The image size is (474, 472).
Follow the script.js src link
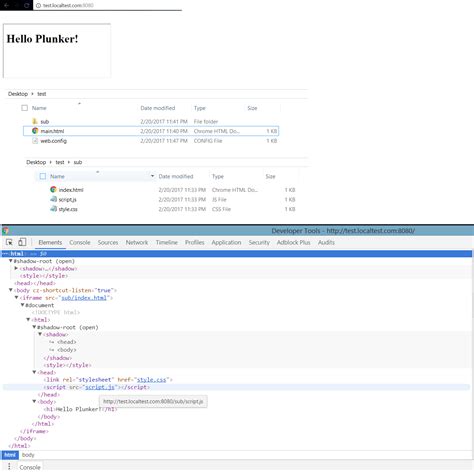100,387
